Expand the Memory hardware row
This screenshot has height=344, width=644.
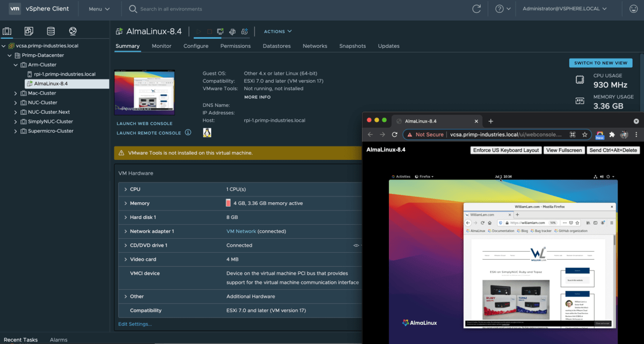[125, 203]
